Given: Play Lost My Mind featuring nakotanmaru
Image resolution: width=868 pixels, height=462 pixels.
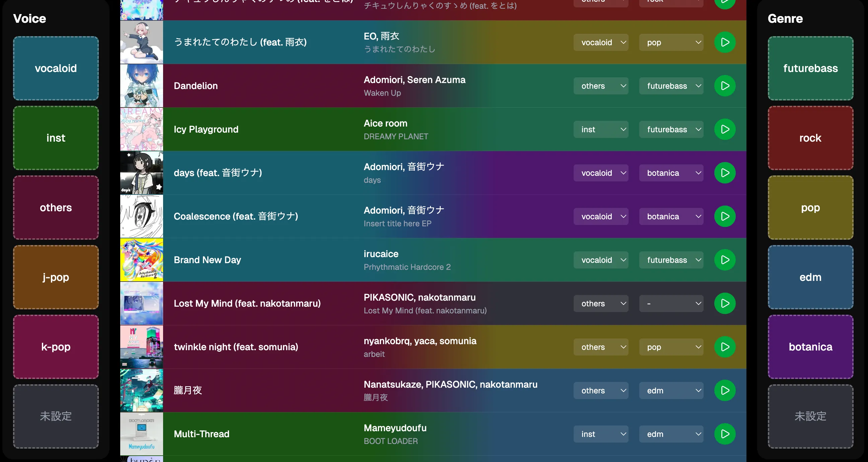Looking at the screenshot, I should (x=724, y=303).
